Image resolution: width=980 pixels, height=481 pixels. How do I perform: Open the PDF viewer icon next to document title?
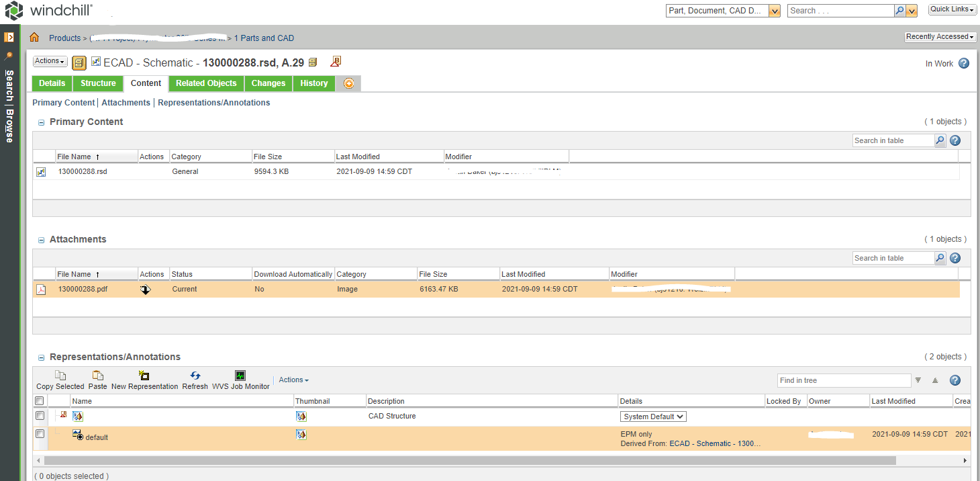[x=336, y=60]
